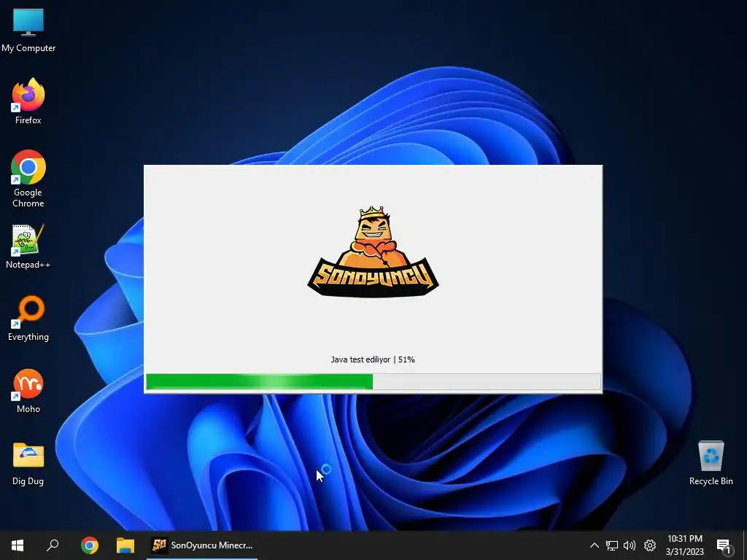Click the settings gear tray icon
Screen dimensions: 747x560
pyautogui.click(x=650, y=545)
